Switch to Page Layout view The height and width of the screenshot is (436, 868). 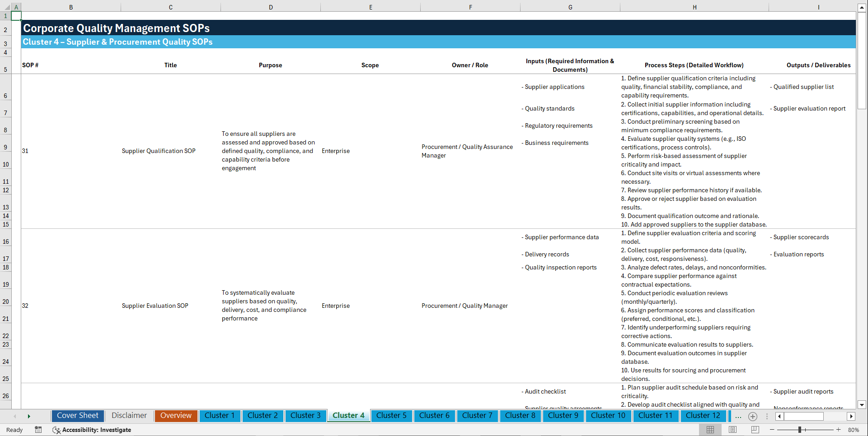(732, 430)
